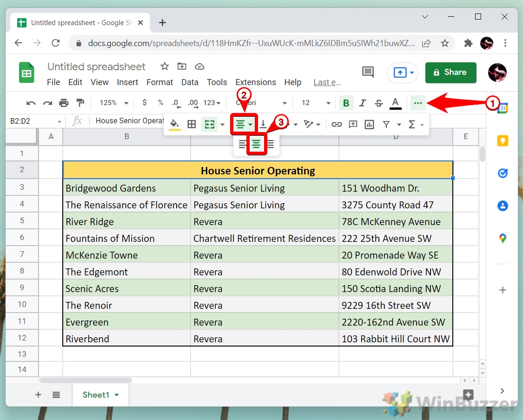Open the fill color picker
This screenshot has height=420, width=523.
click(174, 125)
